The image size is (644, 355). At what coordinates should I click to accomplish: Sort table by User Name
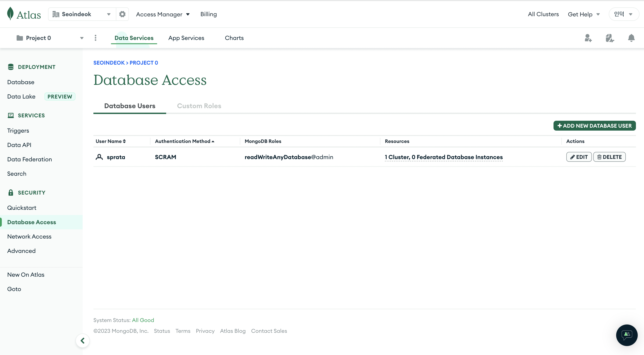(x=111, y=141)
